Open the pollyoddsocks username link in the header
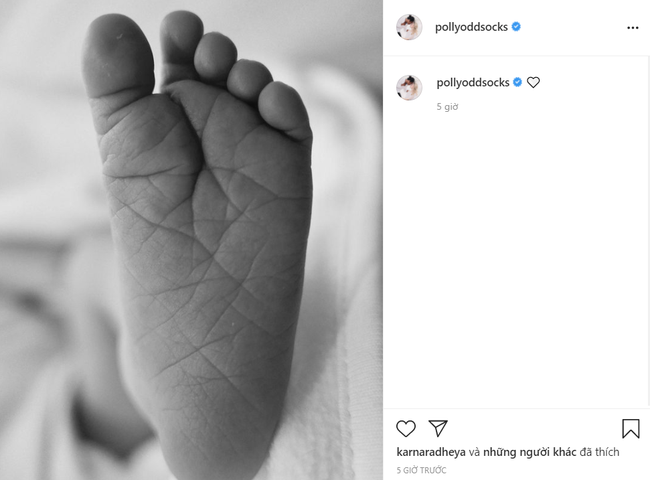 pos(471,27)
